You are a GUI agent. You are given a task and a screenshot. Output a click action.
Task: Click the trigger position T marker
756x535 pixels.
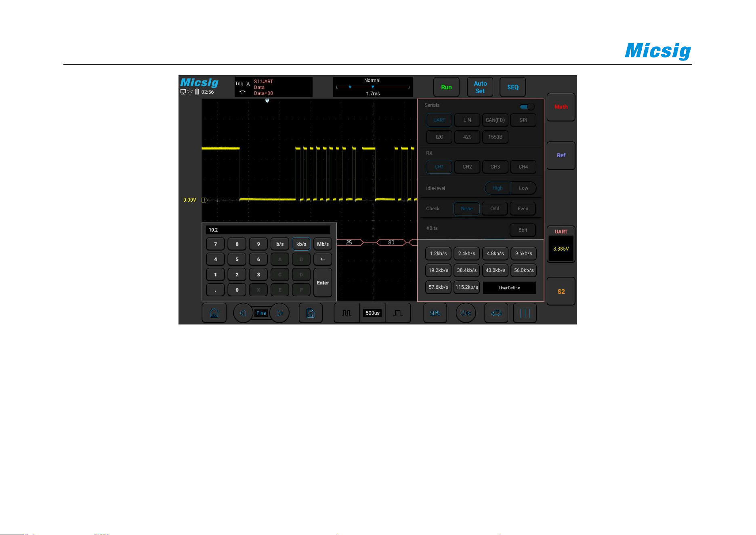pyautogui.click(x=267, y=101)
